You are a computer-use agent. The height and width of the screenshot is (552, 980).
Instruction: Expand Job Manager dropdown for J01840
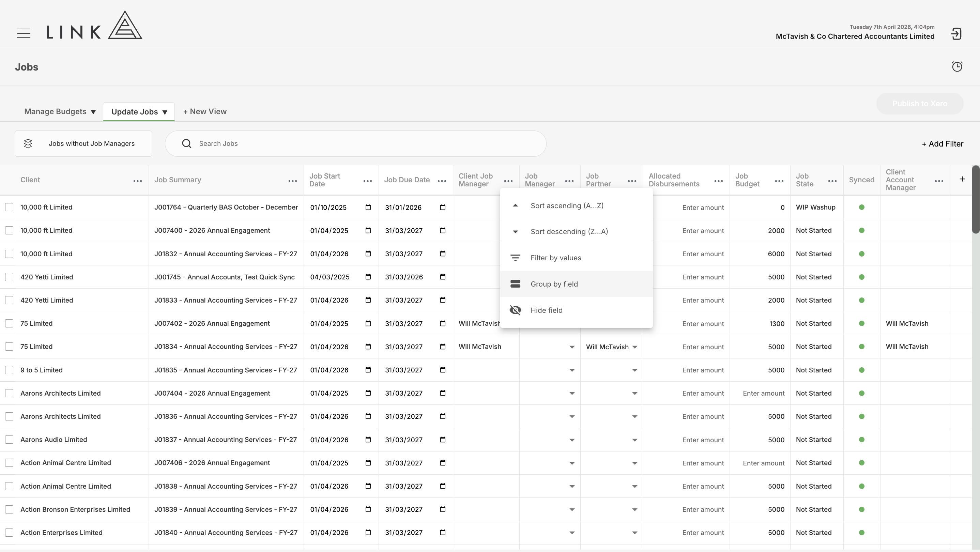(x=572, y=533)
